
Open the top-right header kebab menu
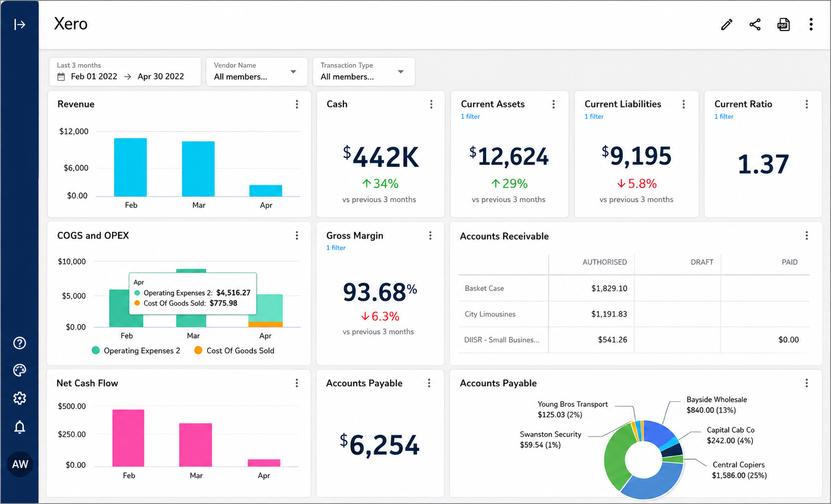(811, 24)
